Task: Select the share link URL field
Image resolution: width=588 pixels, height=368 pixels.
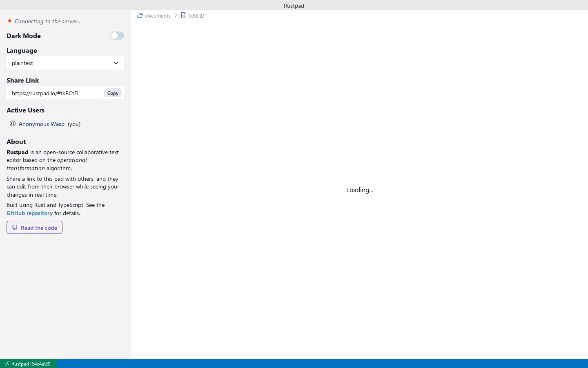Action: click(x=55, y=93)
